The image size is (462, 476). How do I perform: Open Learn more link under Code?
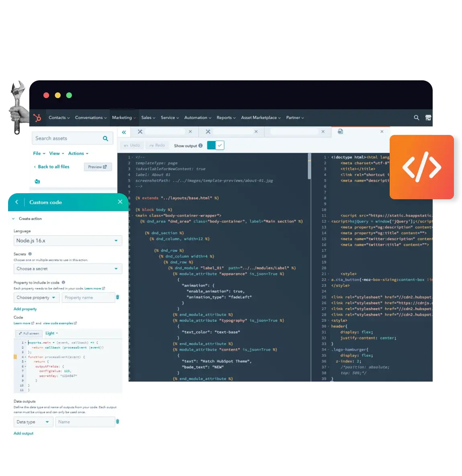point(24,323)
